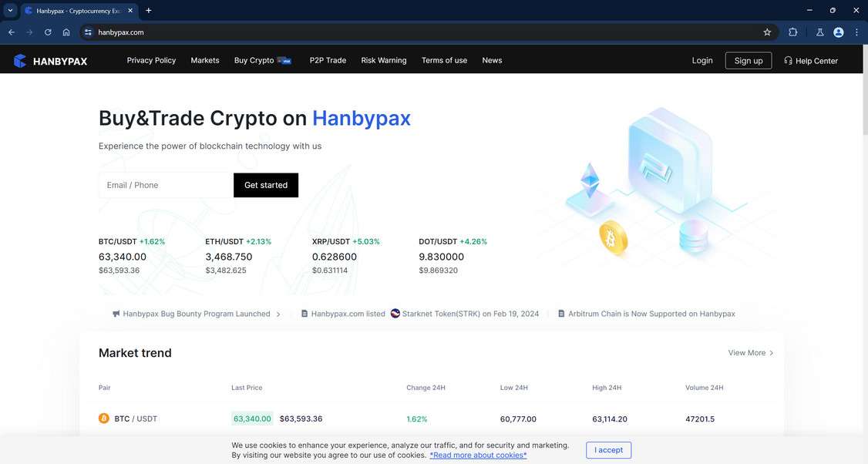Click the BTC / USDT pair name in table
The image size is (868, 464).
click(136, 419)
